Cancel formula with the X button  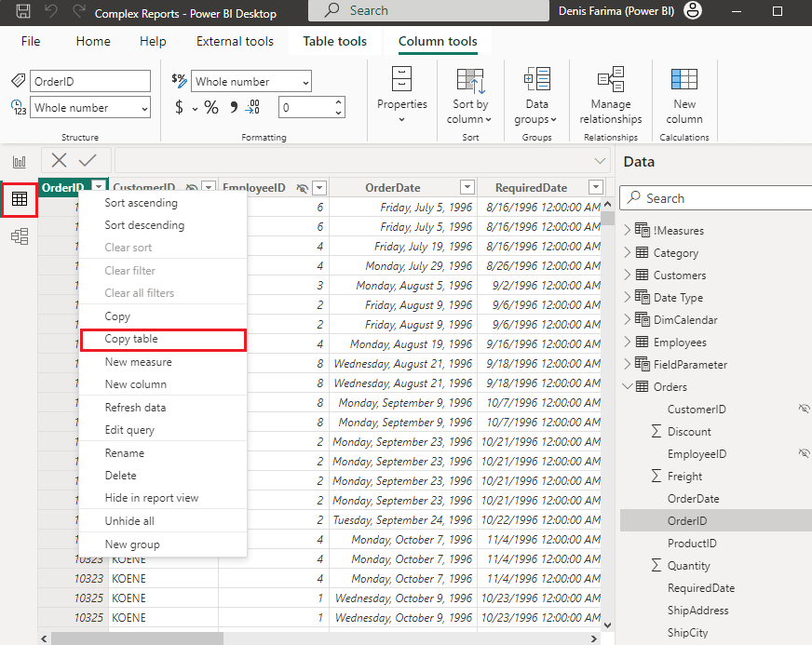pyautogui.click(x=59, y=160)
